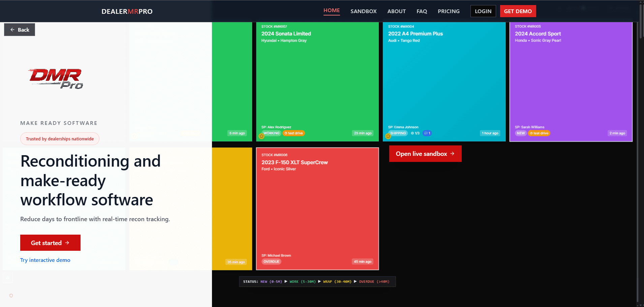
Task: Click WRAP (30-40M) in status legend
Action: click(x=337, y=282)
